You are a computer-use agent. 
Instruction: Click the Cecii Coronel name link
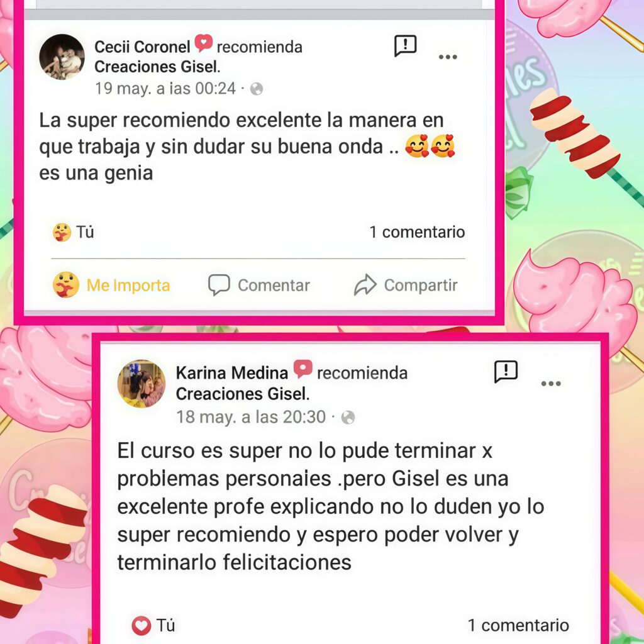click(142, 47)
